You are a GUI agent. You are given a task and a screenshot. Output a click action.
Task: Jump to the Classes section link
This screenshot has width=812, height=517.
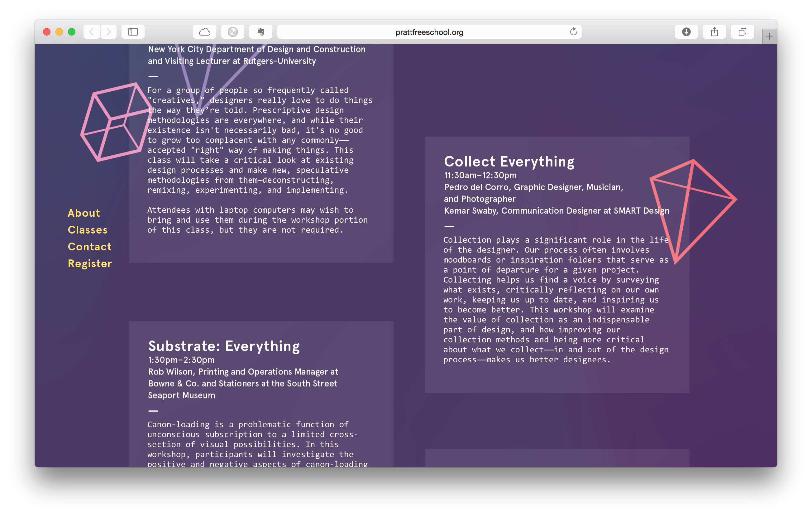tap(88, 230)
